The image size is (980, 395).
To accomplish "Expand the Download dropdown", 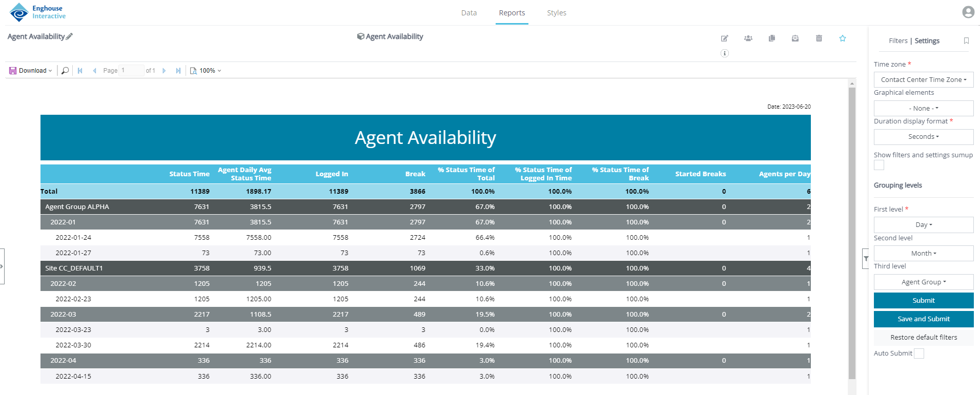I will (31, 71).
